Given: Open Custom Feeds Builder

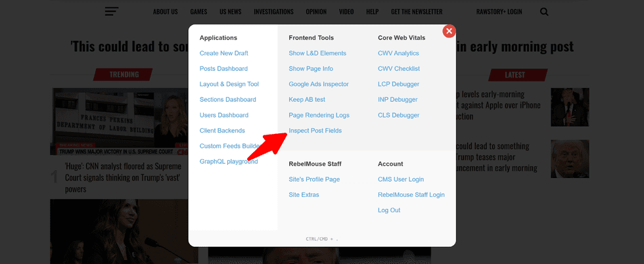Looking at the screenshot, I should click(x=231, y=146).
